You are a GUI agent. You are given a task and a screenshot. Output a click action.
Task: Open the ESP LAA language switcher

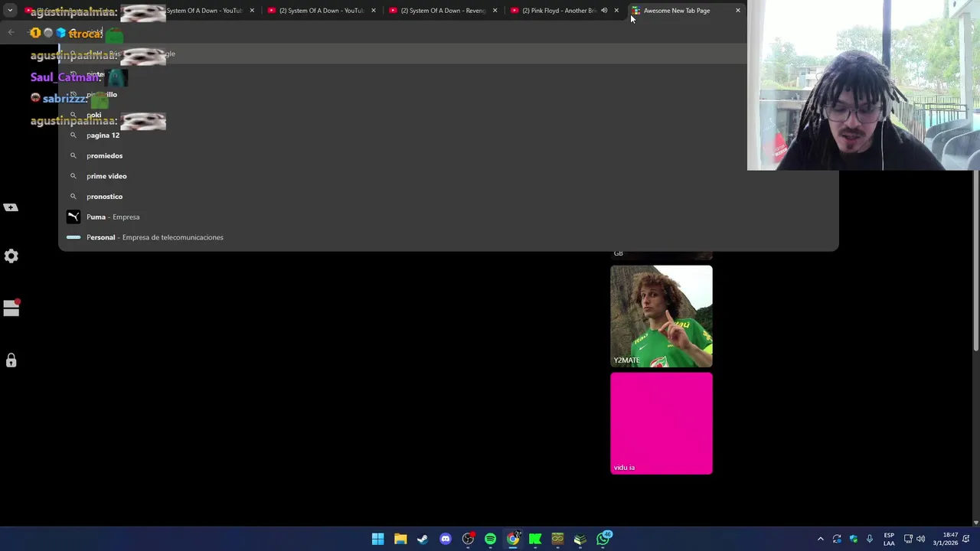pyautogui.click(x=889, y=539)
